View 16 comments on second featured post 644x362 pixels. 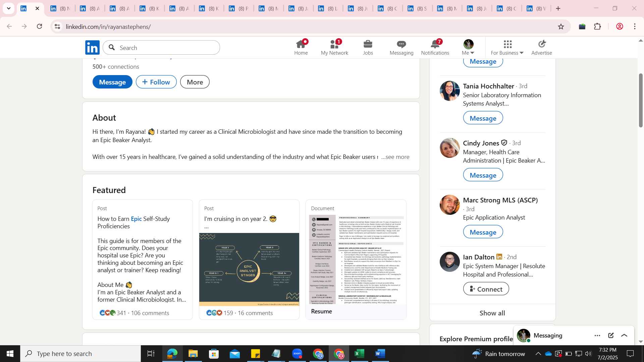tap(255, 313)
